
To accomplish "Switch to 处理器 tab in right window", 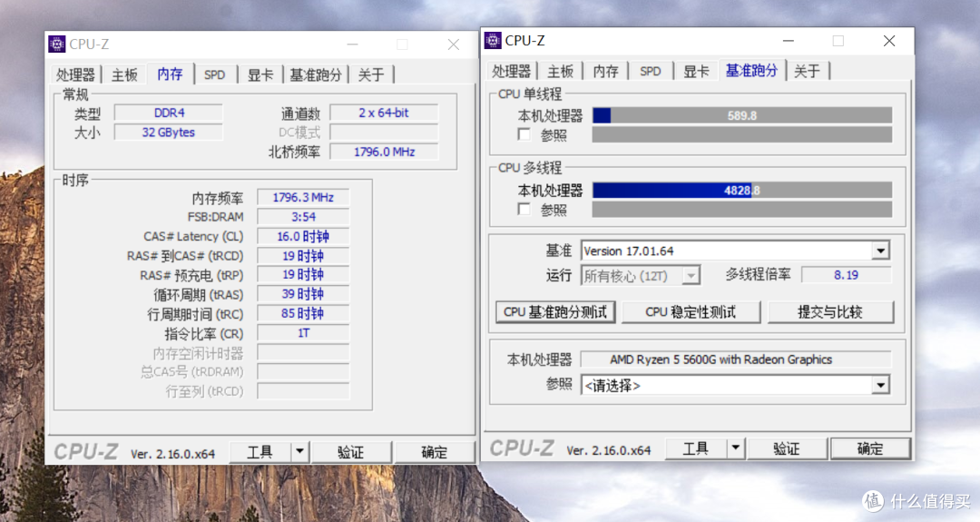I will [x=511, y=72].
